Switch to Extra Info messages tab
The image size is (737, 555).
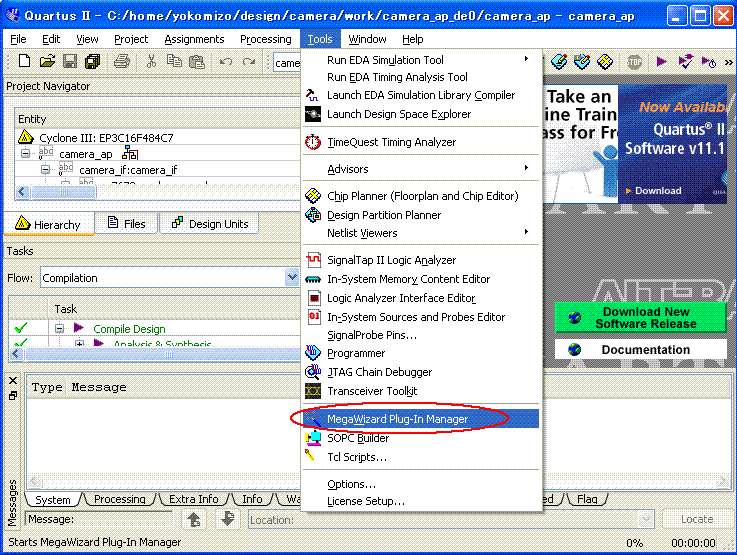click(x=194, y=499)
